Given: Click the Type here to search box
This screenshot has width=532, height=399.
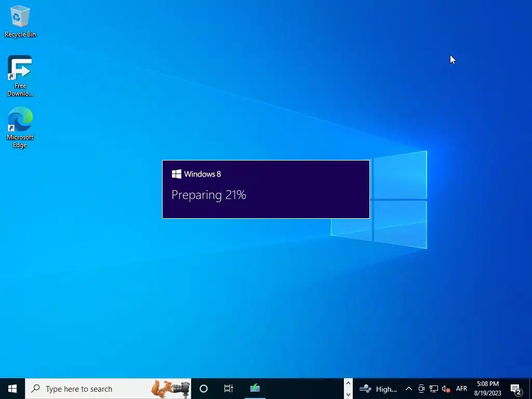Looking at the screenshot, I should (x=108, y=389).
